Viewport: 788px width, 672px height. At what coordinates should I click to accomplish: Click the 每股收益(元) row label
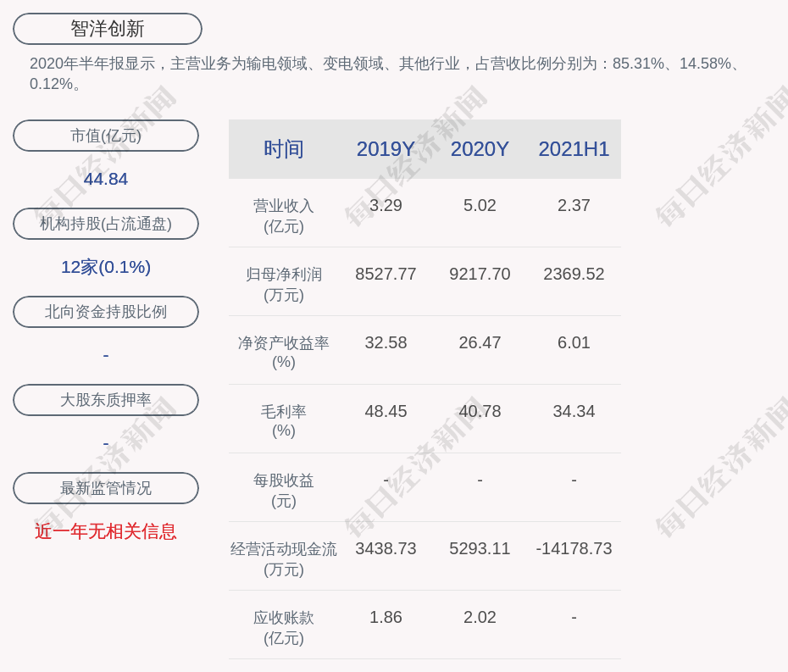pyautogui.click(x=284, y=491)
